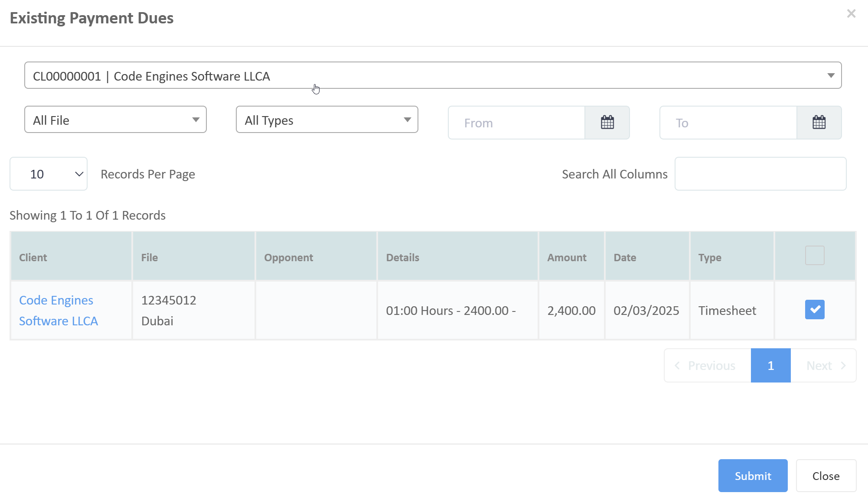Viewport: 868px width, 496px height.
Task: Expand the client selection dropdown
Action: tap(433, 75)
